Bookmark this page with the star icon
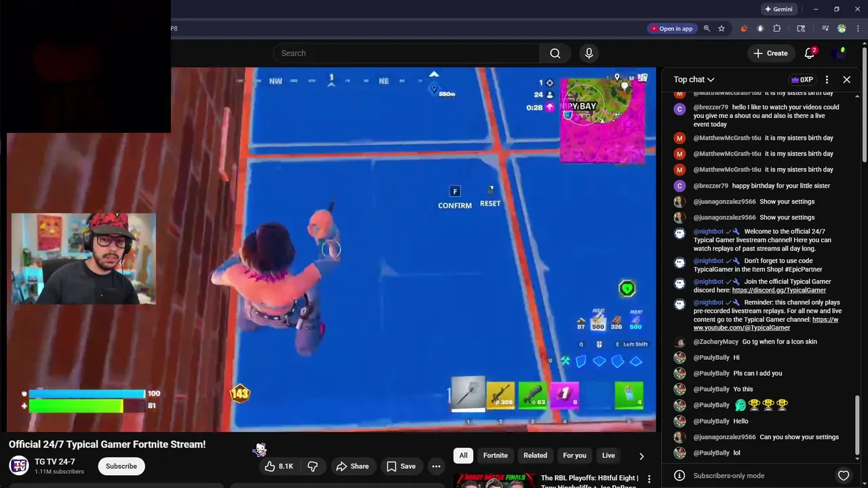This screenshot has width=868, height=488. [x=722, y=28]
